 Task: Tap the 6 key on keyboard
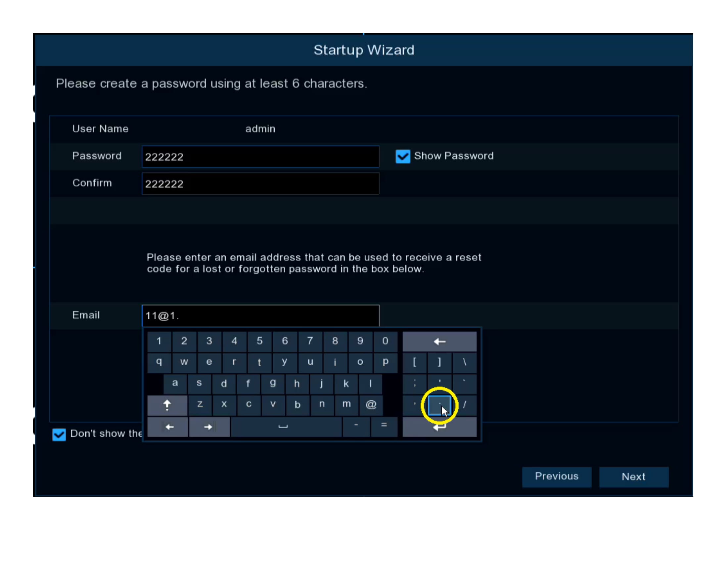(x=285, y=341)
